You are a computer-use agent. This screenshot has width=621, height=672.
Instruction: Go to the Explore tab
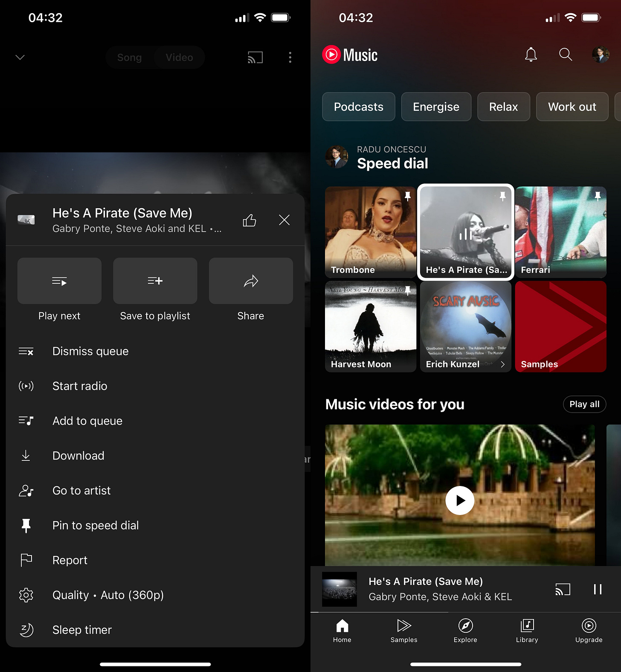(x=465, y=631)
